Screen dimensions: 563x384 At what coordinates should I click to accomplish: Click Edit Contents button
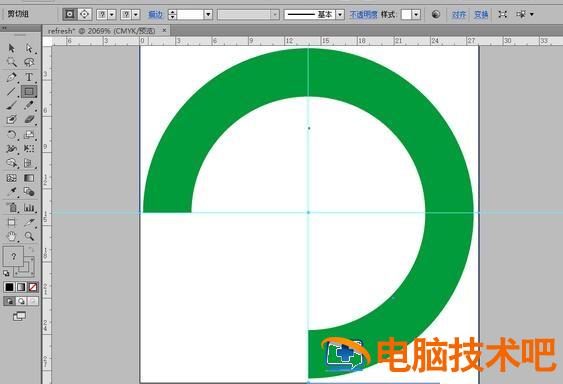(84, 14)
